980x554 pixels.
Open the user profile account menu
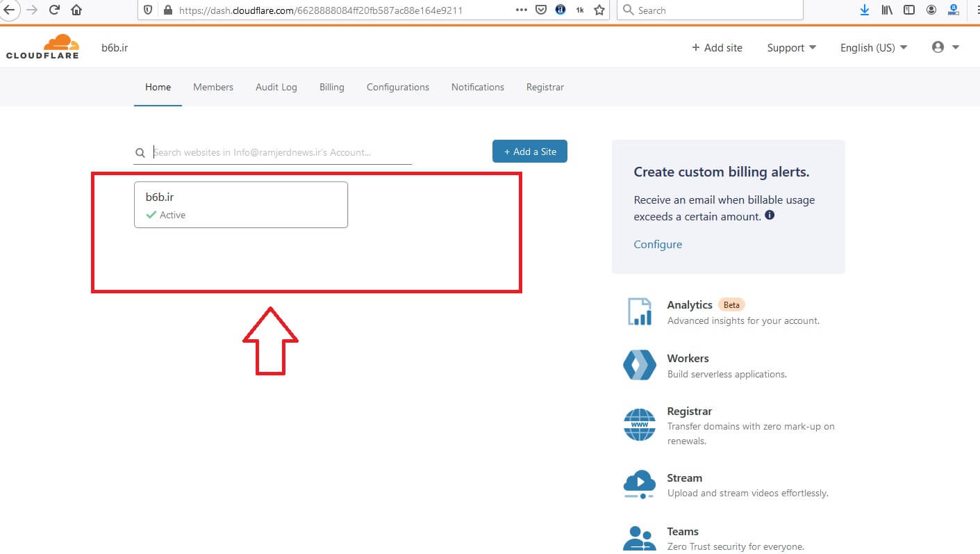point(945,47)
